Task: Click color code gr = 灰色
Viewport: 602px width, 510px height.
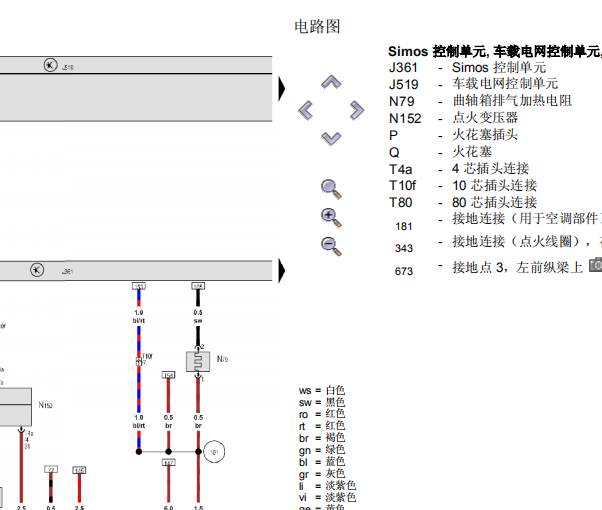Action: [322, 474]
